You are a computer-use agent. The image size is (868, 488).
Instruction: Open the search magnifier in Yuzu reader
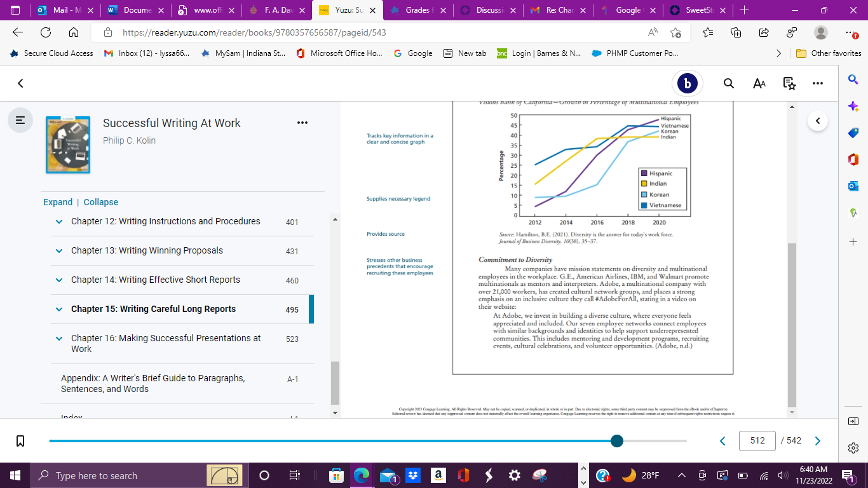tap(729, 83)
